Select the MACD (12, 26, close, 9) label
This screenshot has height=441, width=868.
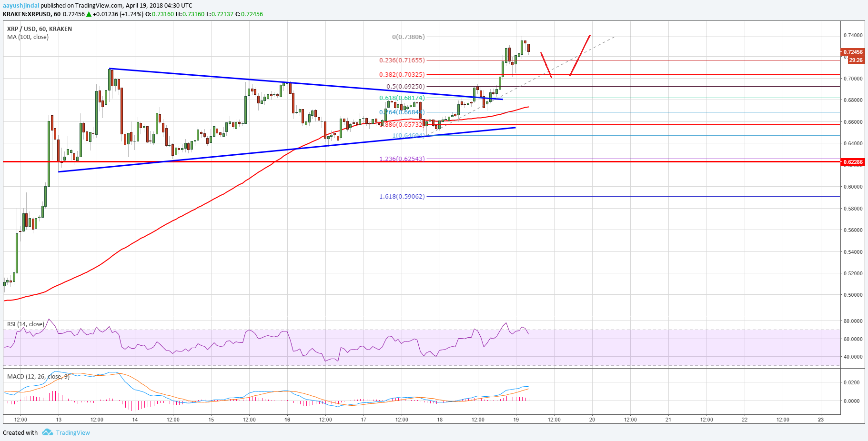[x=38, y=377]
